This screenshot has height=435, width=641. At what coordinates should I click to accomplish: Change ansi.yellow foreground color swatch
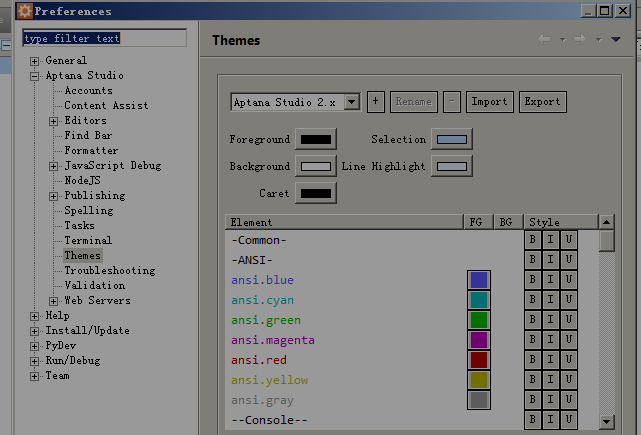click(x=479, y=380)
